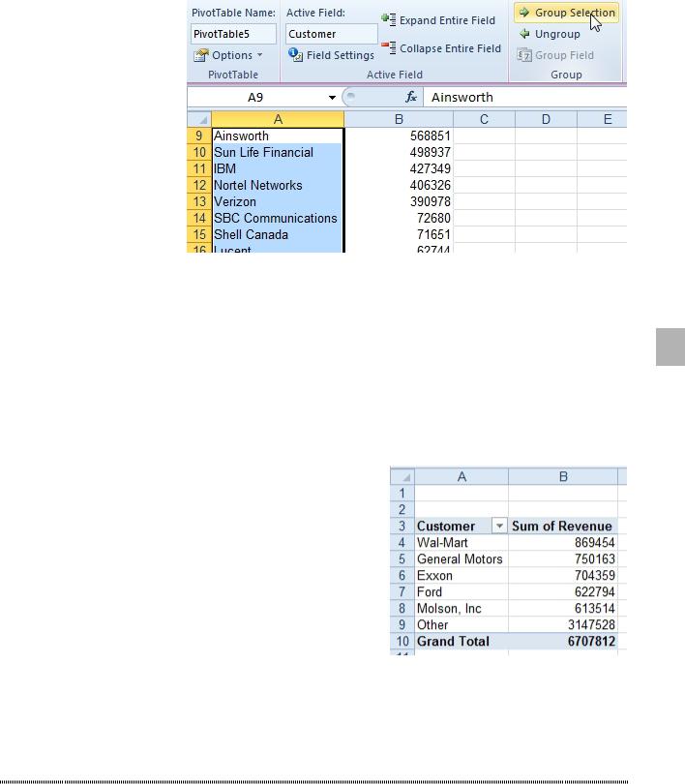Viewport: 685px width, 784px height.
Task: Click the grayed Group Field button
Action: (x=555, y=55)
